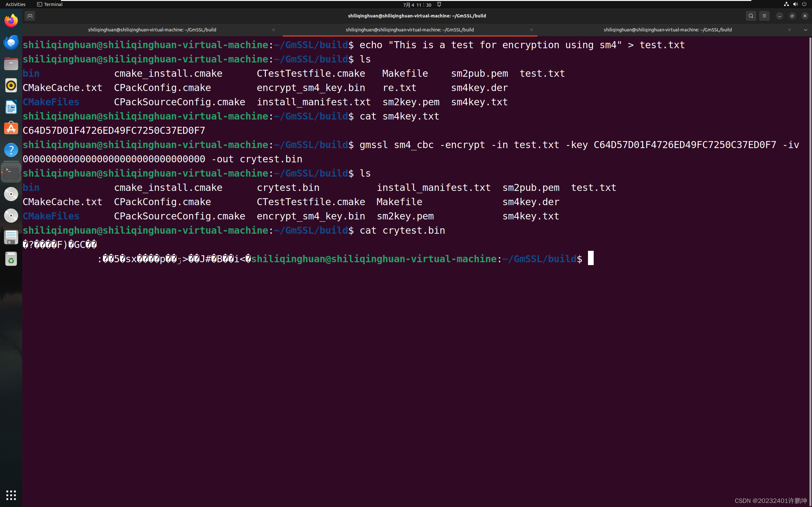Screen dimensions: 812x507
Task: Click crytest.bin in the second ls listing
Action: coord(288,187)
